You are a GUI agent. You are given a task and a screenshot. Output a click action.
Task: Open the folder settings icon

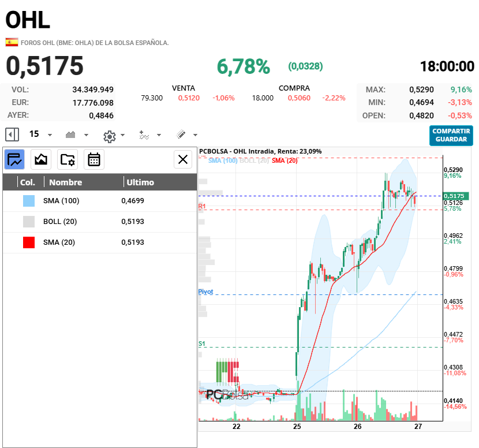(x=68, y=159)
